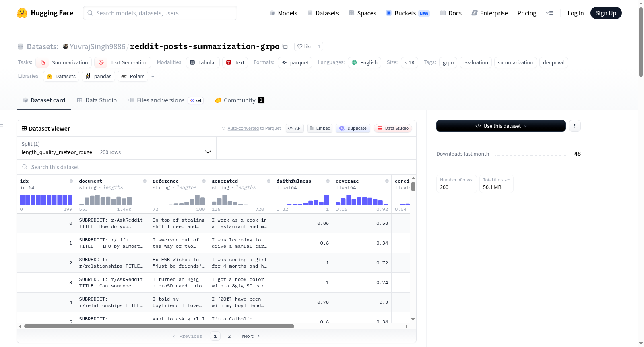Viewport: 644px width, 347px height.
Task: Open the Hugging Face logo home link
Action: coord(45,13)
